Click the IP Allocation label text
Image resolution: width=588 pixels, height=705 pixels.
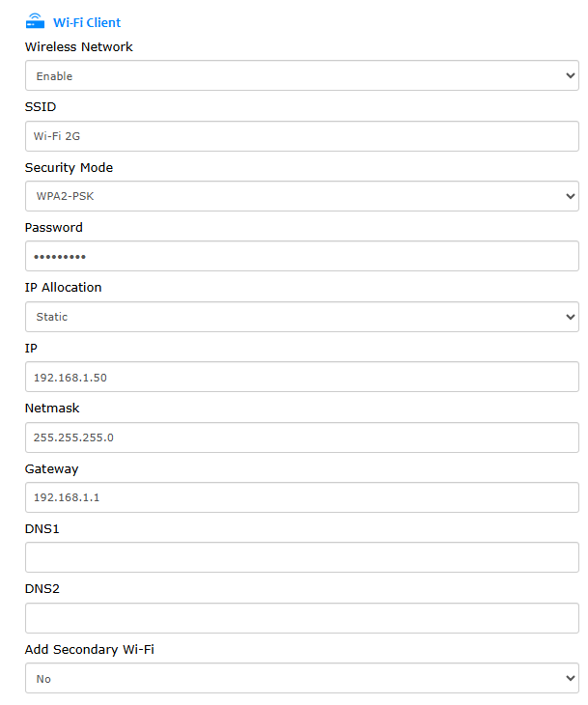pyautogui.click(x=64, y=287)
